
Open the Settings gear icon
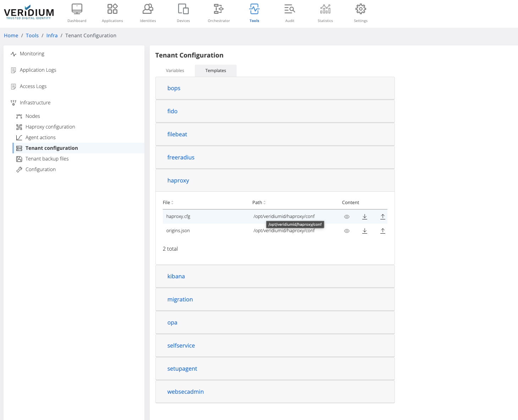pyautogui.click(x=360, y=9)
